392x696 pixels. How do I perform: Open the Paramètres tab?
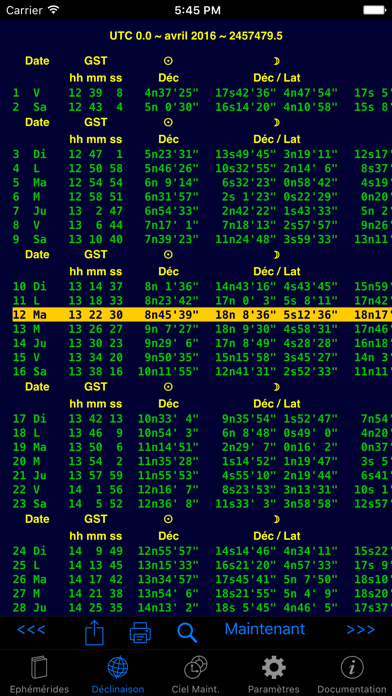click(x=273, y=675)
